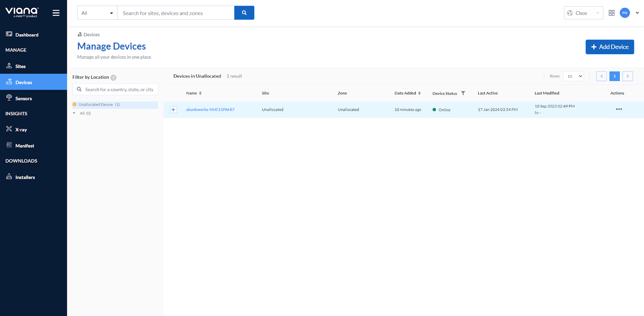Open the apps grid icon

(611, 13)
